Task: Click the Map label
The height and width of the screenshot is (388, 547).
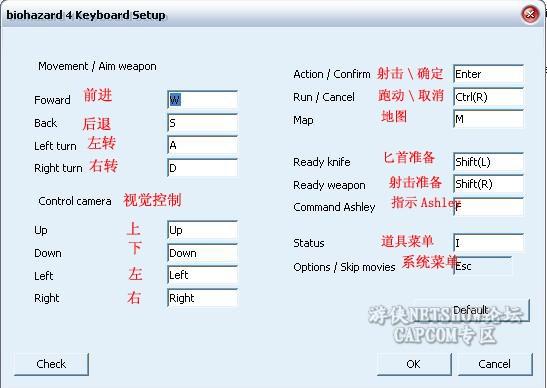Action: point(303,120)
